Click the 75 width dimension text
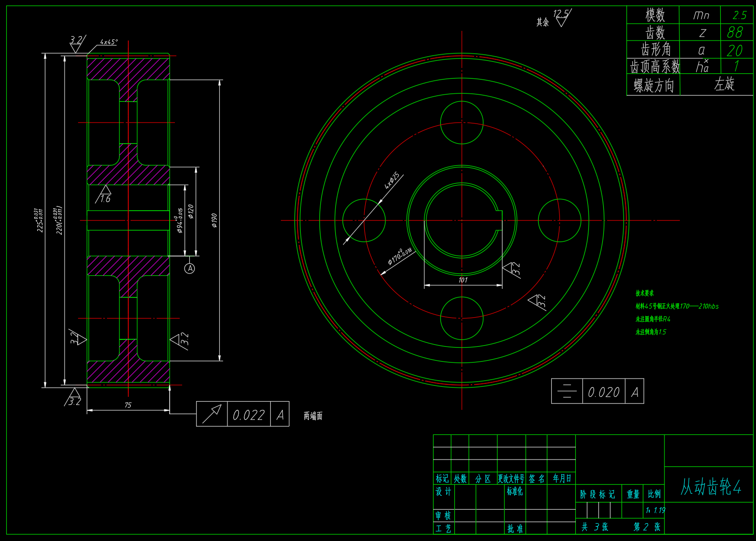Viewport: 756px width, 541px height. [128, 405]
